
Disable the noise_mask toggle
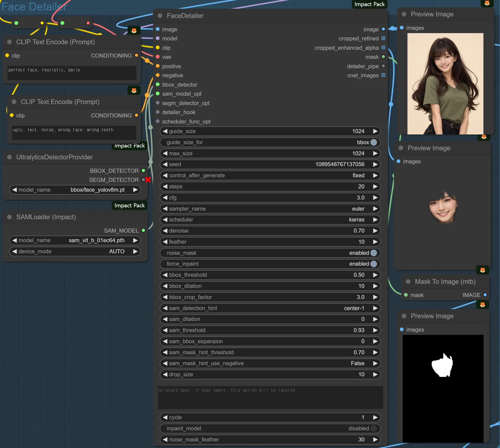(x=374, y=253)
